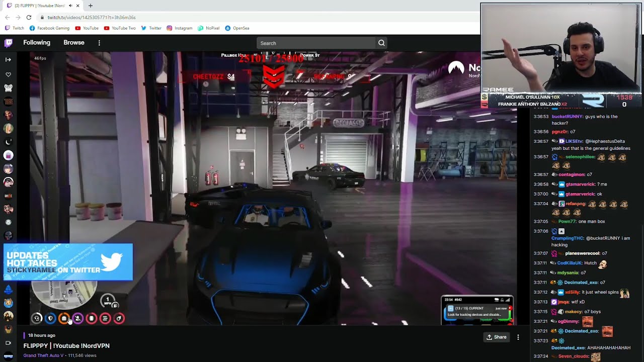The height and width of the screenshot is (362, 644).
Task: Click username CrumplingTHC in chat
Action: point(567,238)
